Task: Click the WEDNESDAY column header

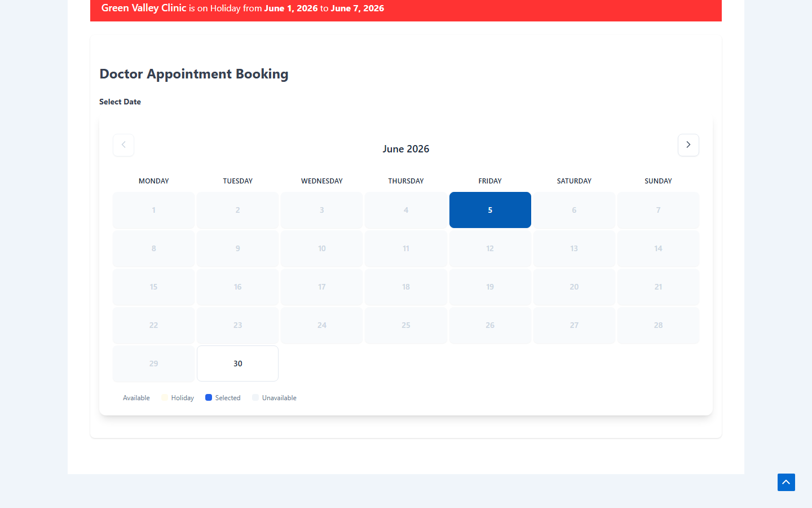Action: [321, 181]
